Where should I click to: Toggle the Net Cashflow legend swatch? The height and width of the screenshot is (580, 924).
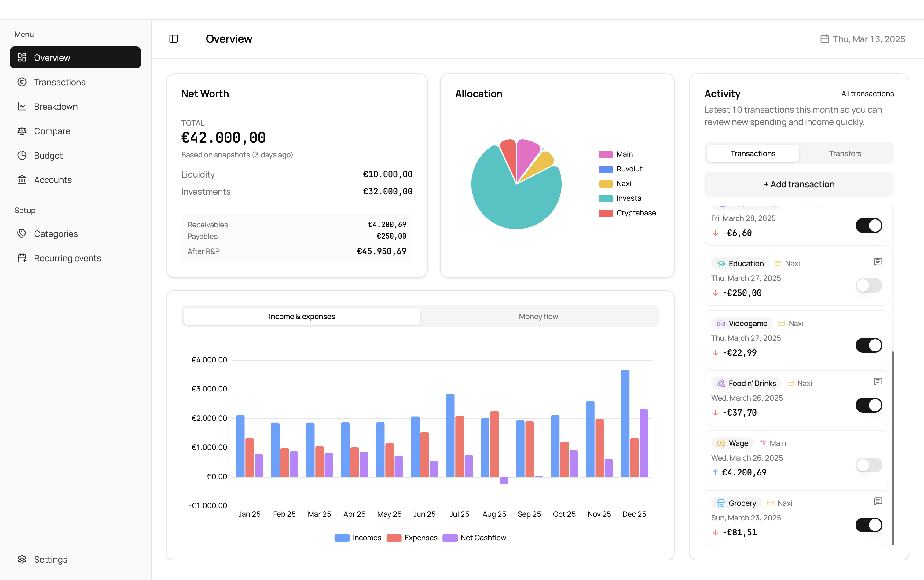click(450, 538)
